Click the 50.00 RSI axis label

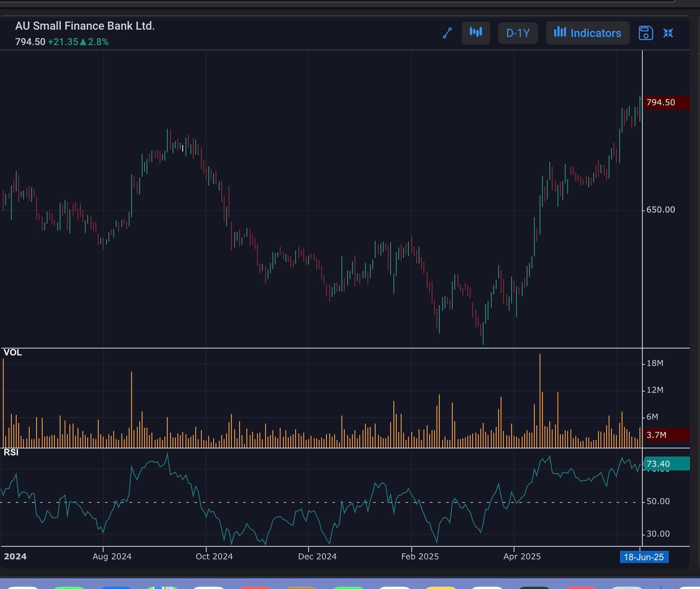click(658, 501)
